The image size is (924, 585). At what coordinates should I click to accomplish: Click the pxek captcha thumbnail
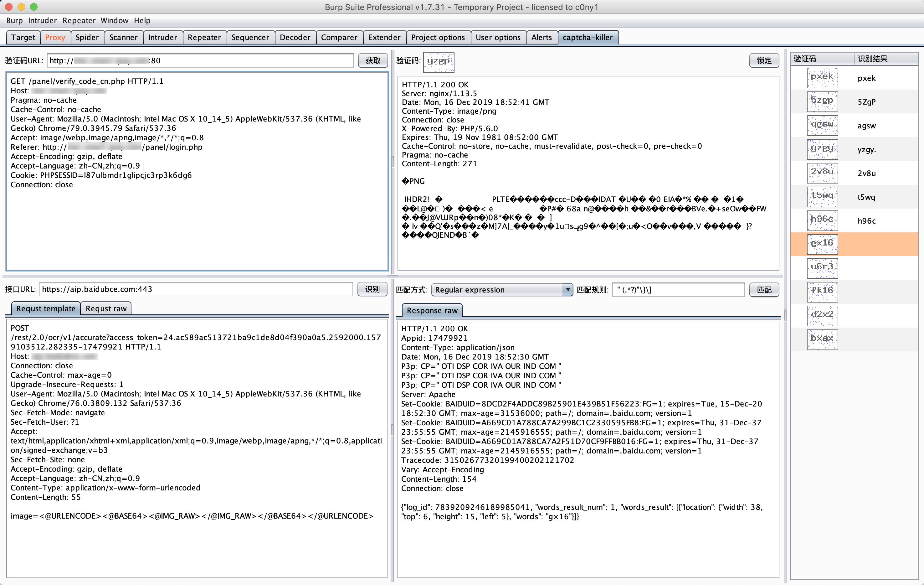click(x=822, y=78)
